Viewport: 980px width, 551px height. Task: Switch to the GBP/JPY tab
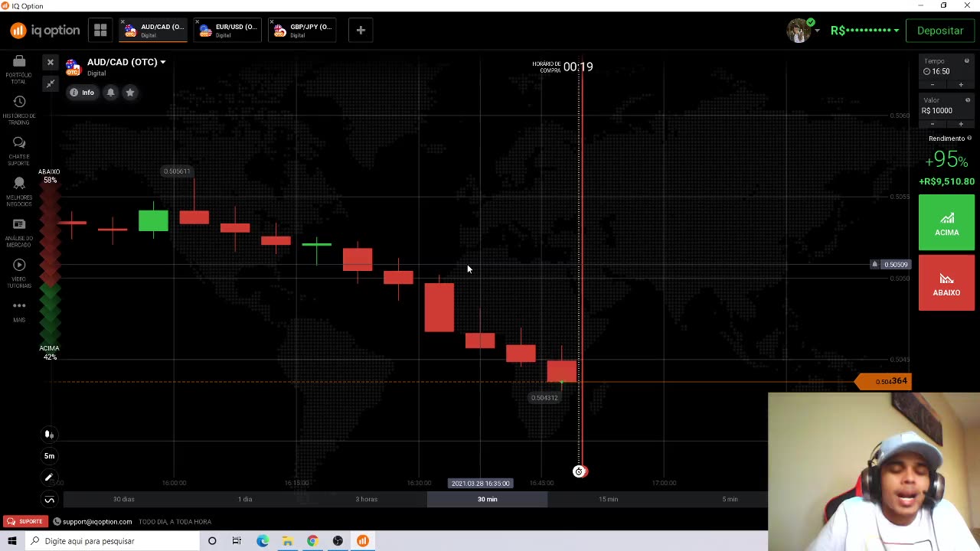[303, 31]
